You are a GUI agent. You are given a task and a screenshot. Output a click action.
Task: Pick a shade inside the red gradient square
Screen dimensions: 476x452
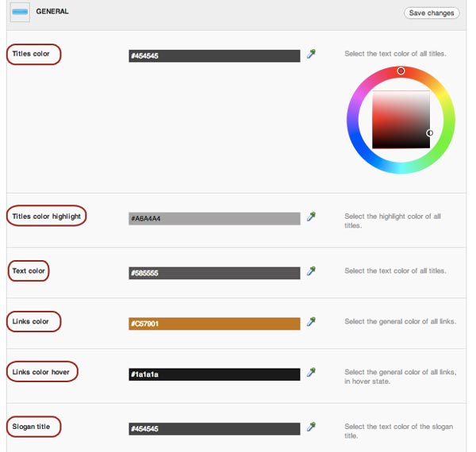[401, 120]
